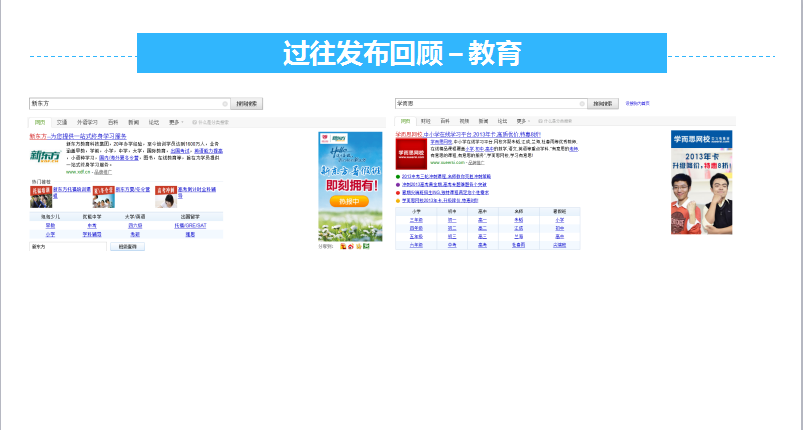Open the 学而思 link with the green bullet
Image resolution: width=803 pixels, height=430 pixels.
pos(446,177)
